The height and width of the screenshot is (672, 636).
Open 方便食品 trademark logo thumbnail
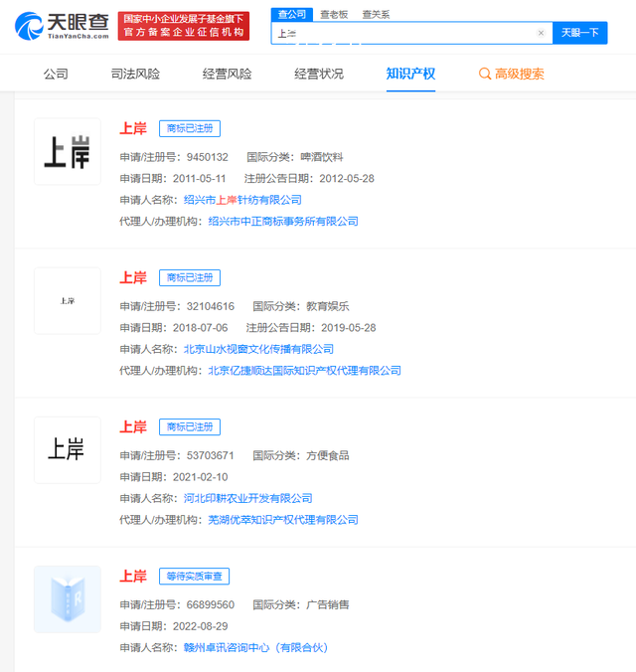68,449
